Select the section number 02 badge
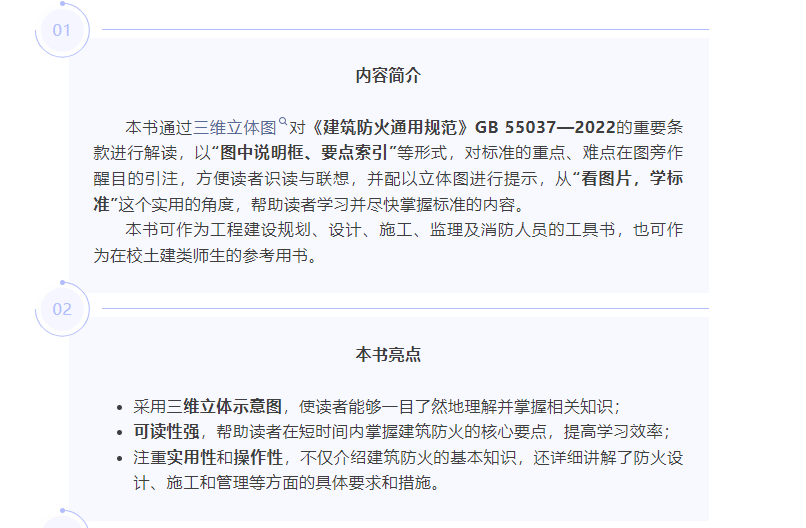The height and width of the screenshot is (528, 806). coord(62,309)
